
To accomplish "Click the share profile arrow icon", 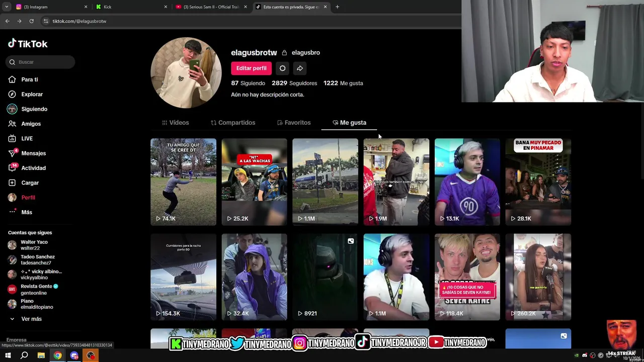I will click(x=300, y=68).
